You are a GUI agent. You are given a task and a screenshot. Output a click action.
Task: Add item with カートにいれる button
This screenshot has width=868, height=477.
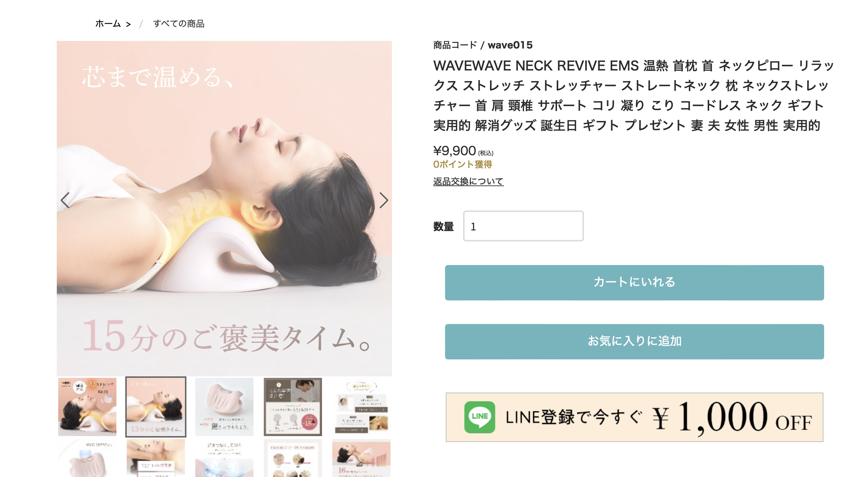[x=634, y=282]
